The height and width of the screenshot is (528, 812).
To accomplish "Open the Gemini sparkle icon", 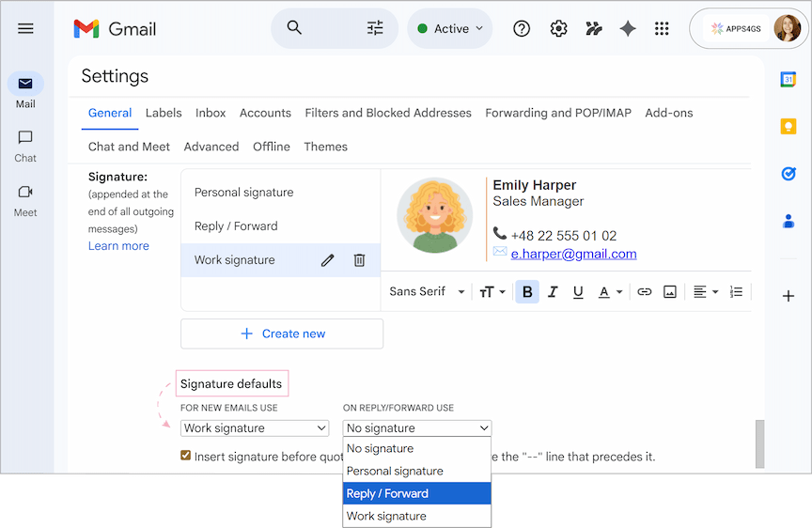I will pos(628,29).
